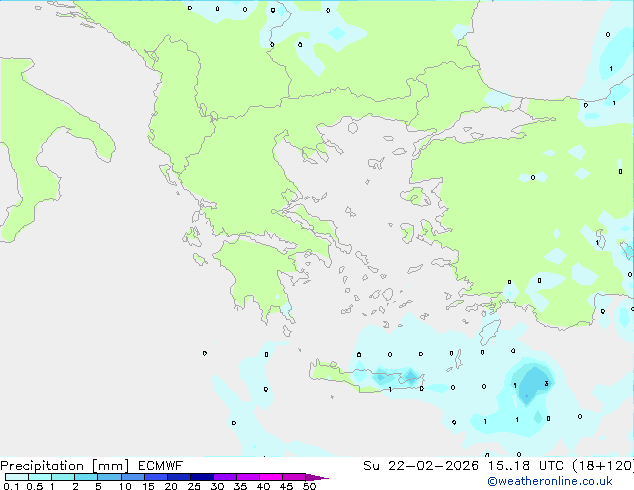Click the 'Precipitation [mm]' title text

pyautogui.click(x=64, y=466)
